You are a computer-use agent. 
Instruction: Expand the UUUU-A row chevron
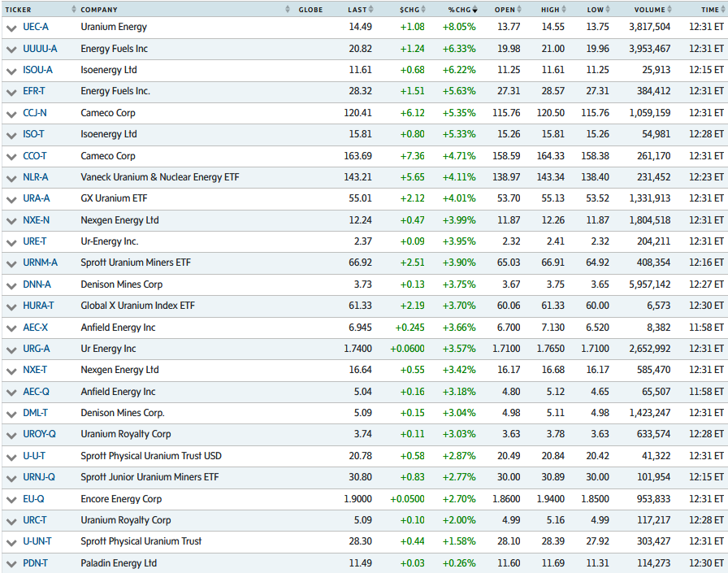click(11, 50)
